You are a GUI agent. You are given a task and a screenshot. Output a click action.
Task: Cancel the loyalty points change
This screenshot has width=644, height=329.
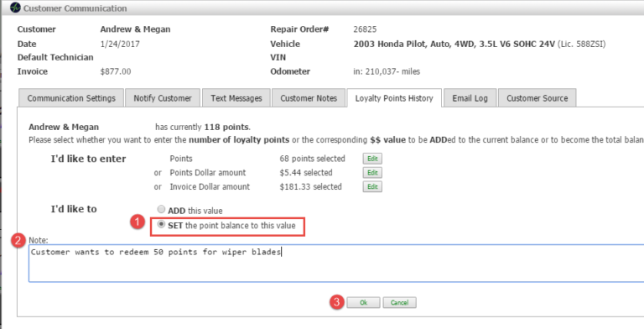pyautogui.click(x=399, y=303)
